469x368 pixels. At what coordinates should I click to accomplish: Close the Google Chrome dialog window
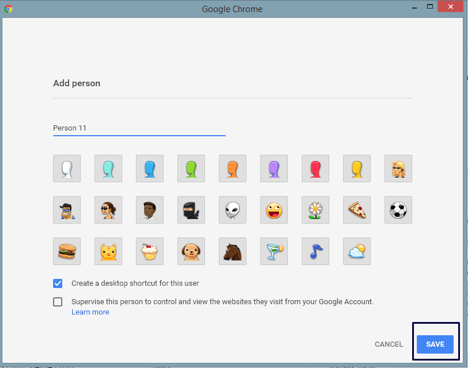click(x=450, y=7)
